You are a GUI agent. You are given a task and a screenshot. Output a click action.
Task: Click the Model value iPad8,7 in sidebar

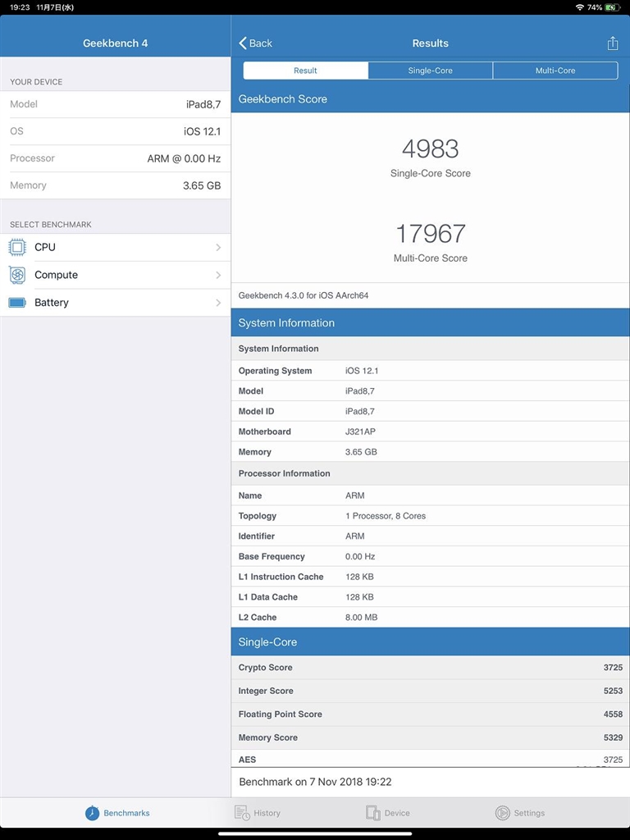(x=203, y=104)
